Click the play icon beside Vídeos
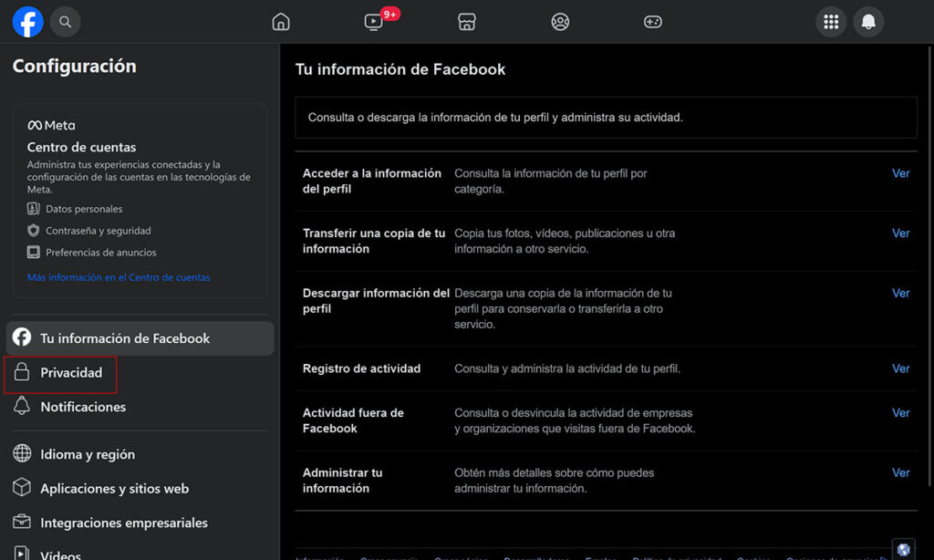This screenshot has height=560, width=934. tap(22, 554)
